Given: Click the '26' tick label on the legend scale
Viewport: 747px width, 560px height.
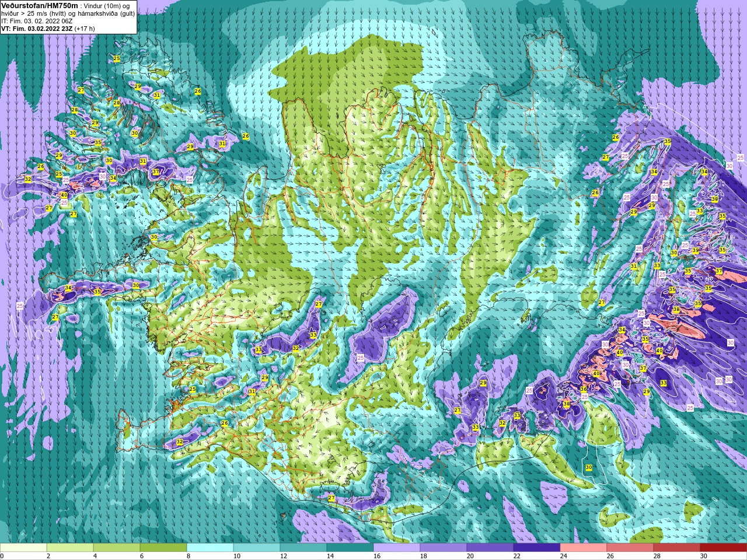Looking at the screenshot, I should click(610, 556).
